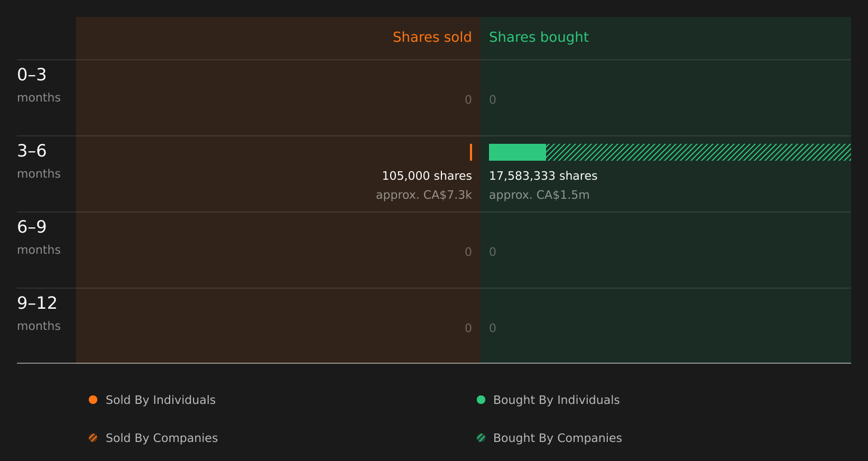Click the approx. CA$1.5m value
The width and height of the screenshot is (868, 461).
[x=539, y=195]
